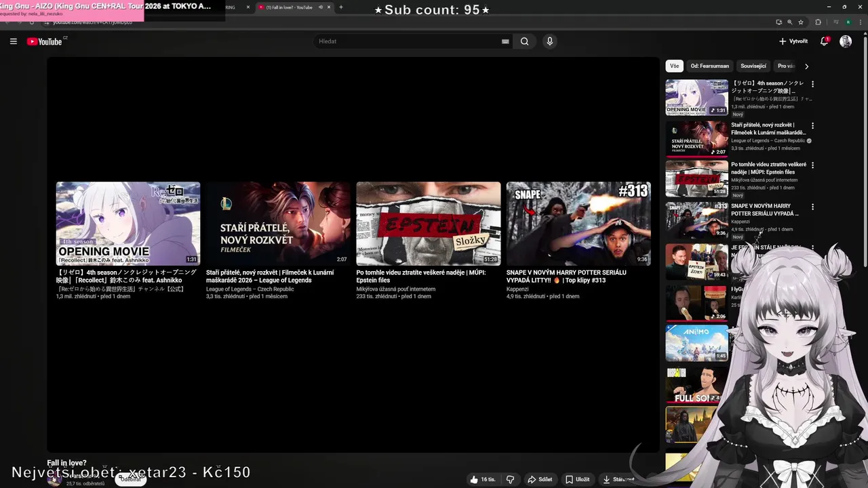Open endscreen title Staří přátelé, nový rozkvět
Viewport: 868px width, 488px height.
click(270, 276)
